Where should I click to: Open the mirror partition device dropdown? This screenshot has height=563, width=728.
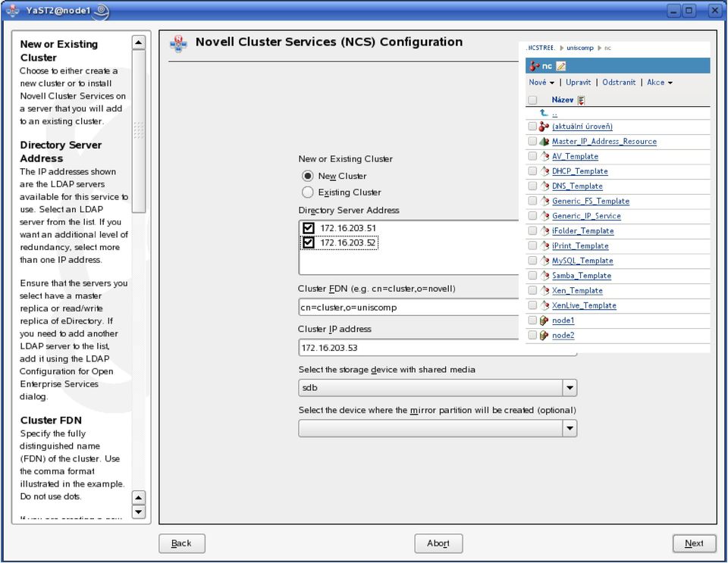click(570, 428)
